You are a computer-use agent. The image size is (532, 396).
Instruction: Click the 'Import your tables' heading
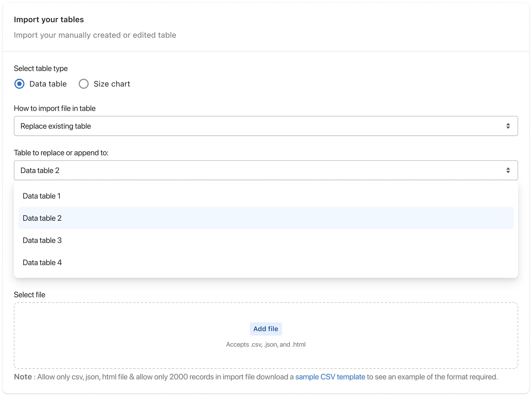click(49, 19)
